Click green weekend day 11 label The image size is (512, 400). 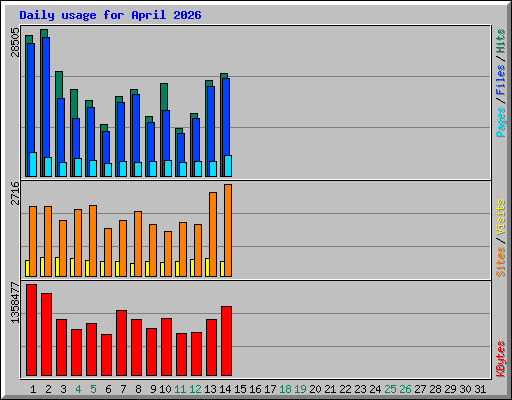point(180,389)
